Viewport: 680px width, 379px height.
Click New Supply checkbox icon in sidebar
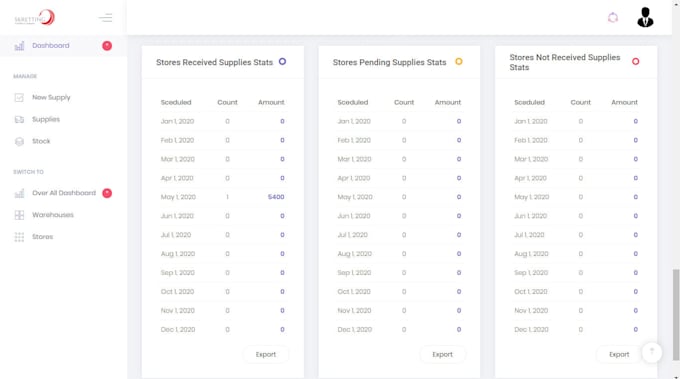[19, 98]
